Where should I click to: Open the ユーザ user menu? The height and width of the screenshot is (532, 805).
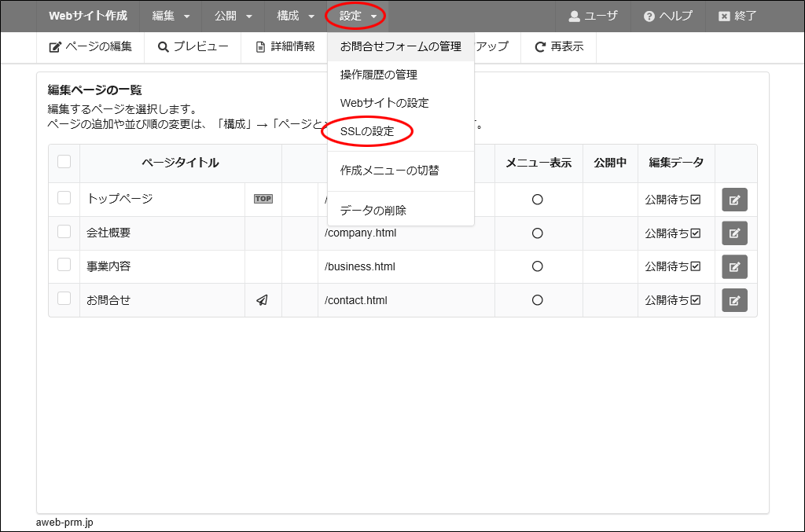594,16
